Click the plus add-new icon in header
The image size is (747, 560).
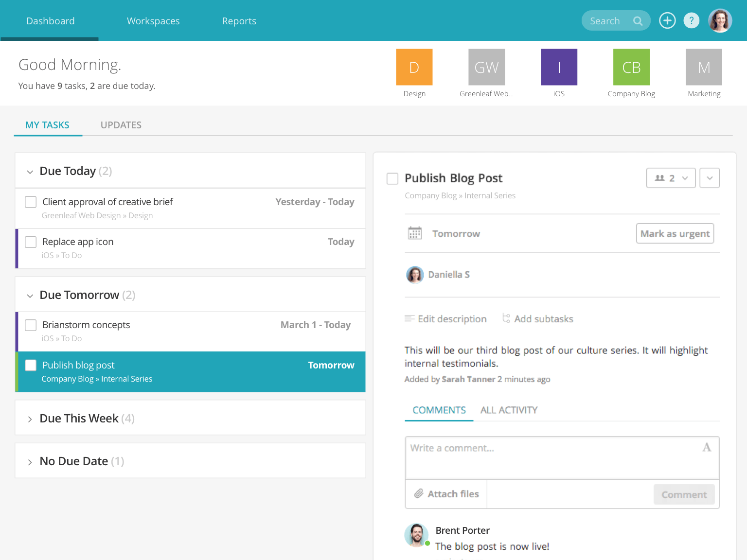667,20
